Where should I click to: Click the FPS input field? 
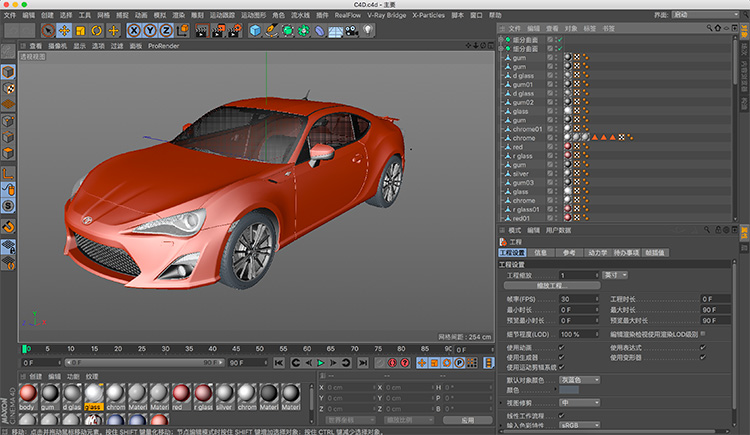579,299
